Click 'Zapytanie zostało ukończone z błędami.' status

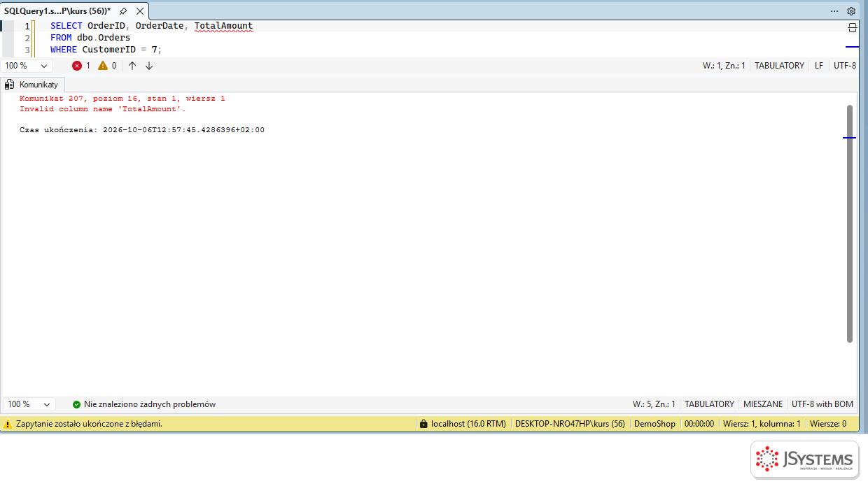click(90, 424)
